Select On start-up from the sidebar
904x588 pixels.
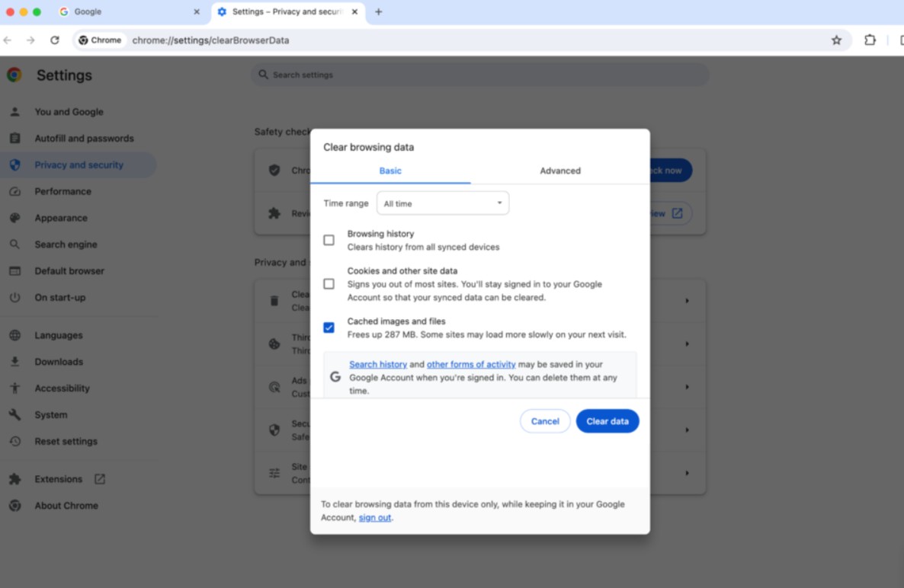click(x=58, y=297)
